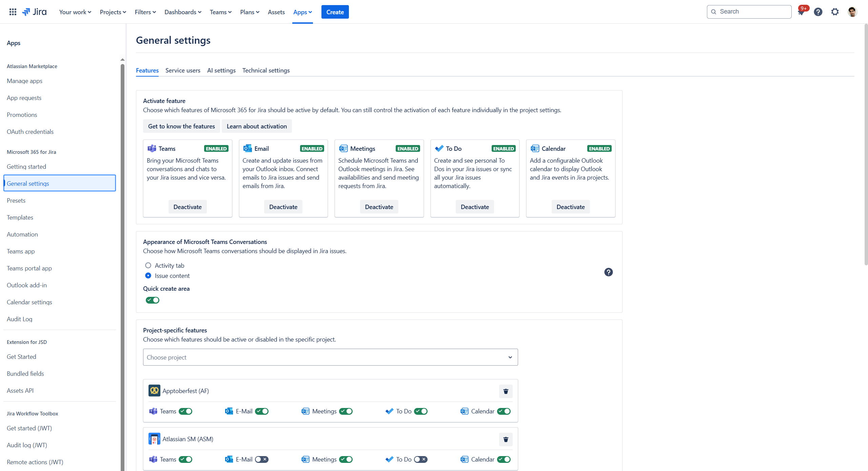868x471 pixels.
Task: Expand the Your work dropdown
Action: pyautogui.click(x=75, y=12)
